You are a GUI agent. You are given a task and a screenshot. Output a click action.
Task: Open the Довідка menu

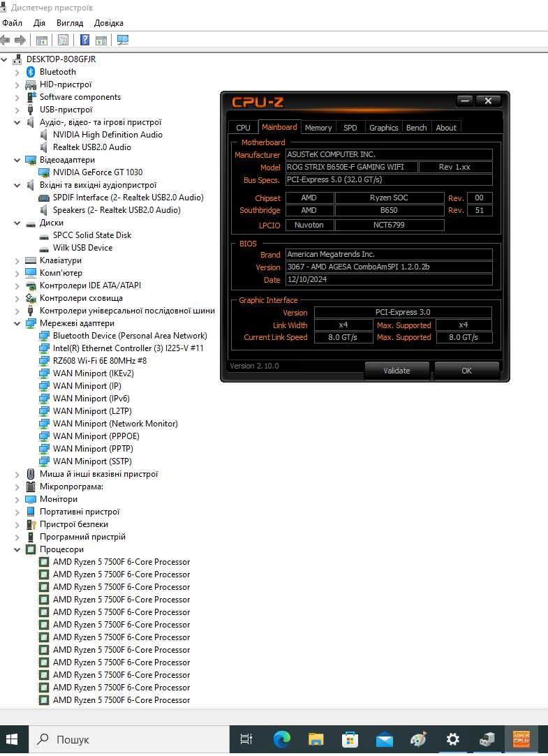point(109,22)
